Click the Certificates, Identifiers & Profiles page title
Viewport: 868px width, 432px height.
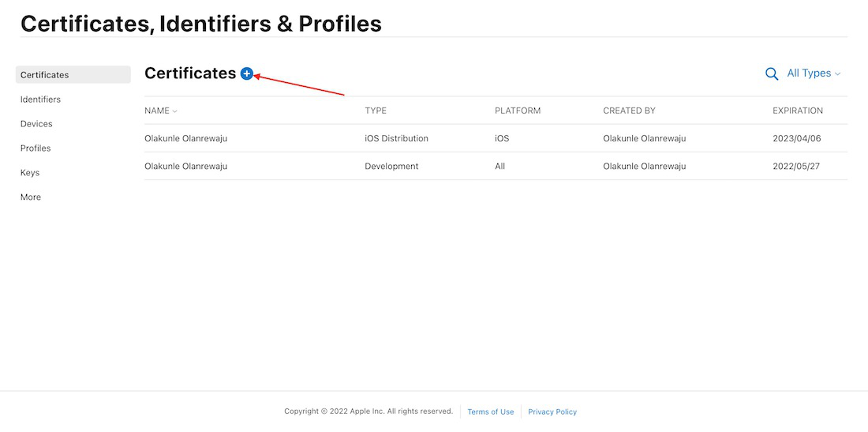pyautogui.click(x=201, y=24)
